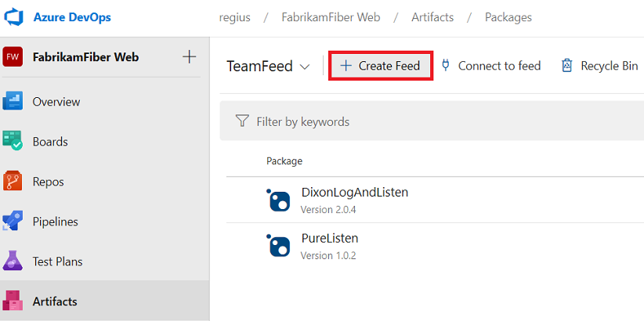Click the FabrikamFiber Web breadcrumb

[330, 17]
